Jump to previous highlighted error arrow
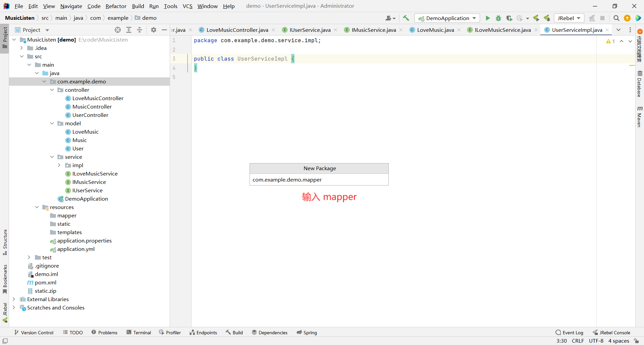This screenshot has width=644, height=345. point(622,41)
